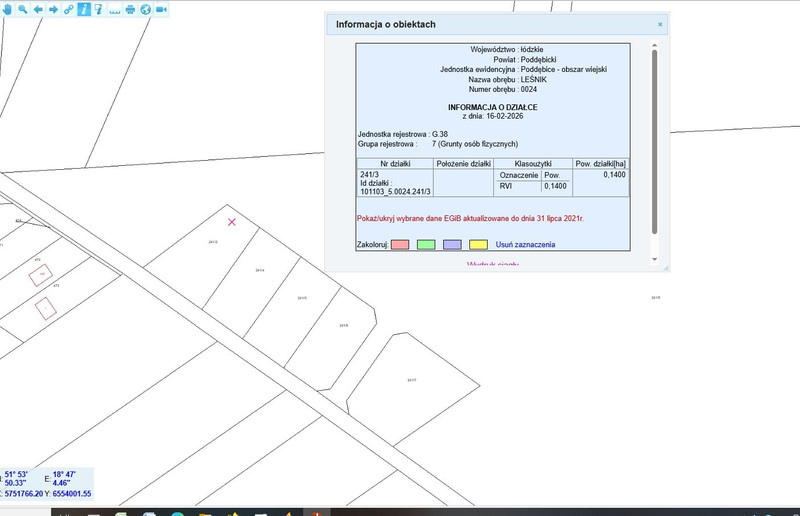The image size is (800, 516).
Task: Click the chain link icon
Action: 68,9
